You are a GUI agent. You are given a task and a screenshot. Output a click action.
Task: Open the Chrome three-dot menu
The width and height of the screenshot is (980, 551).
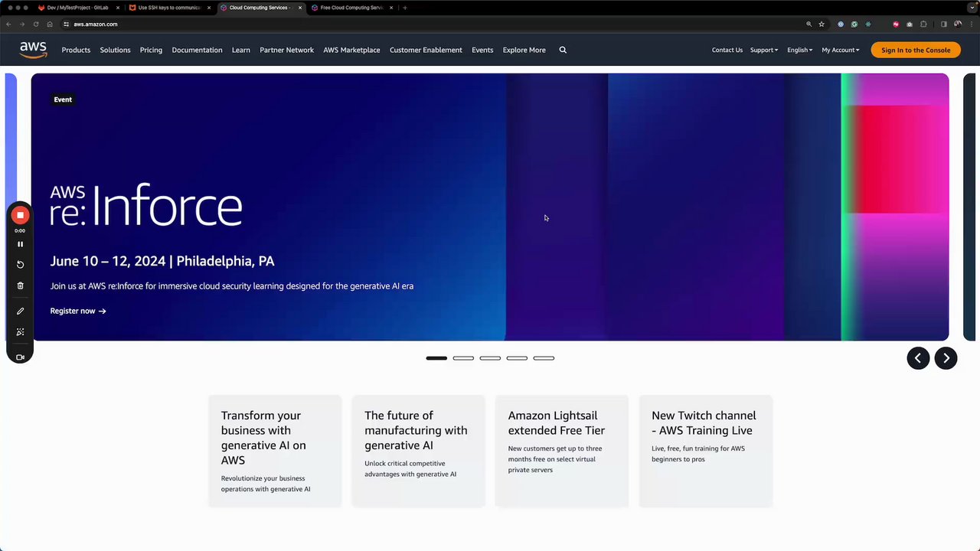pyautogui.click(x=971, y=24)
